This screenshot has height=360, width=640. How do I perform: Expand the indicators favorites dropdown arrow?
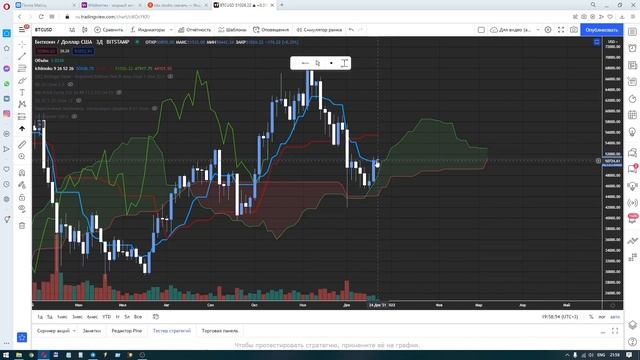[x=171, y=30]
